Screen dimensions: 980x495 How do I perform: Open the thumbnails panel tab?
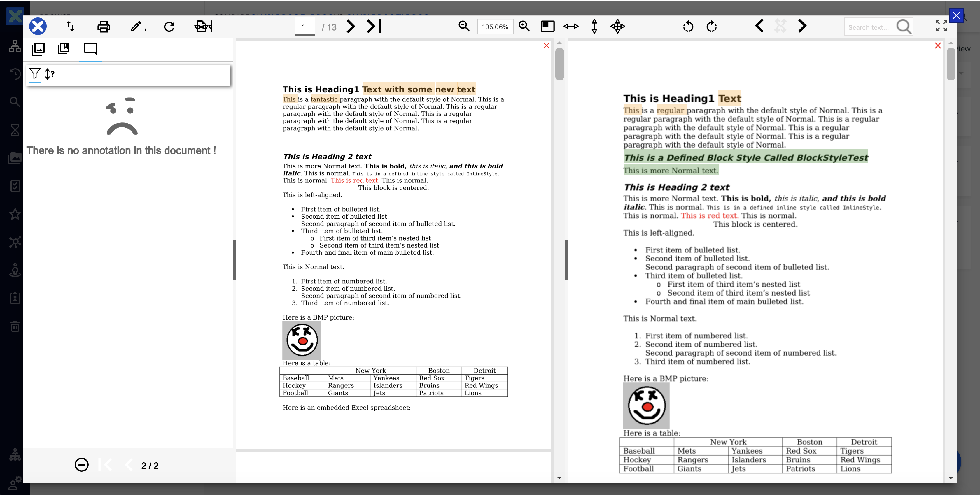point(38,49)
